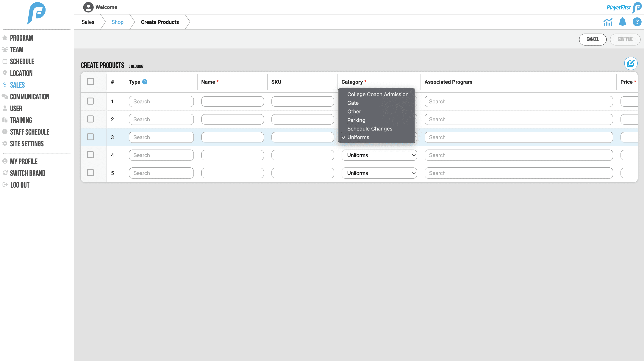
Task: Click the Type column help icon
Action: point(145,82)
